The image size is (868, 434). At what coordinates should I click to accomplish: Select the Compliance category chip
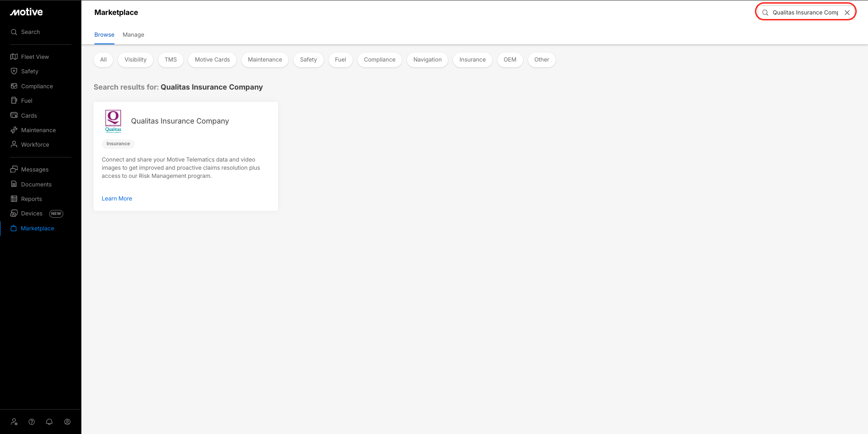[380, 60]
